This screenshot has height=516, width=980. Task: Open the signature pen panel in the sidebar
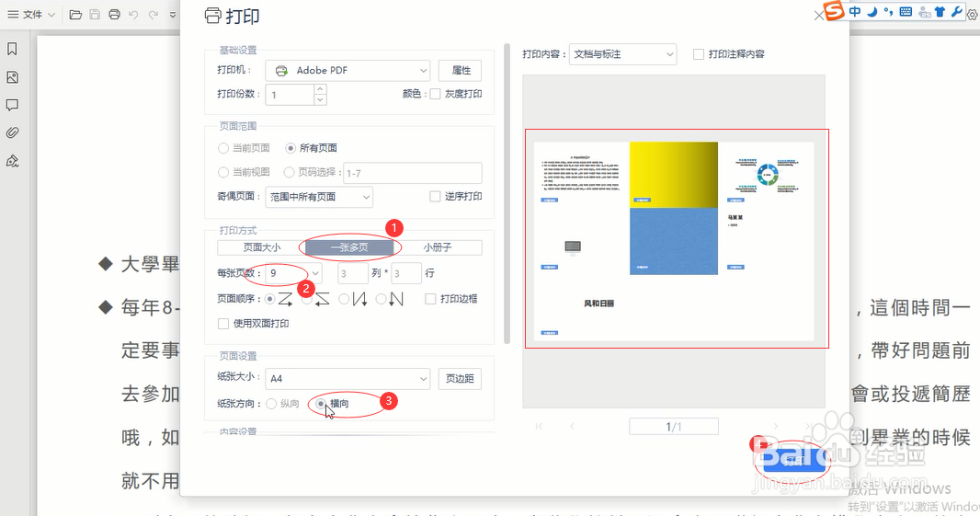coord(12,161)
